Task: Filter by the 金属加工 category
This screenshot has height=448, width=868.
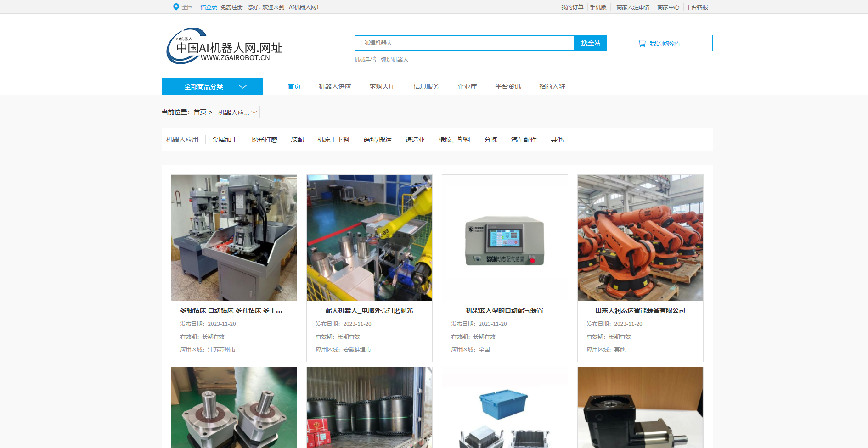Action: point(225,140)
